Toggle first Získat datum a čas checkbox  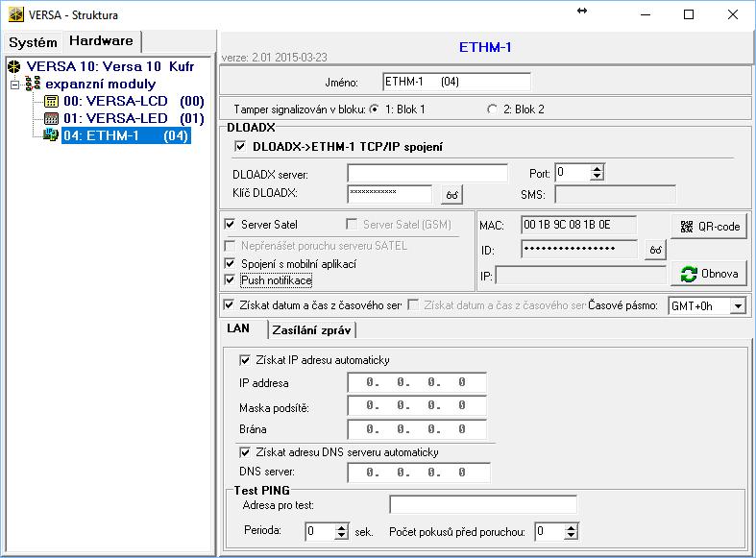click(x=229, y=305)
